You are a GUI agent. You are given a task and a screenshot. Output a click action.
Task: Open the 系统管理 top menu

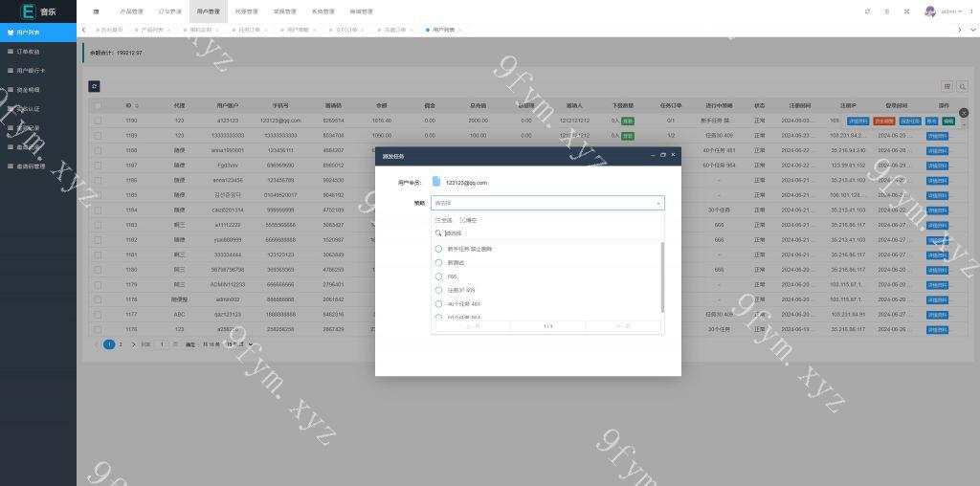323,11
